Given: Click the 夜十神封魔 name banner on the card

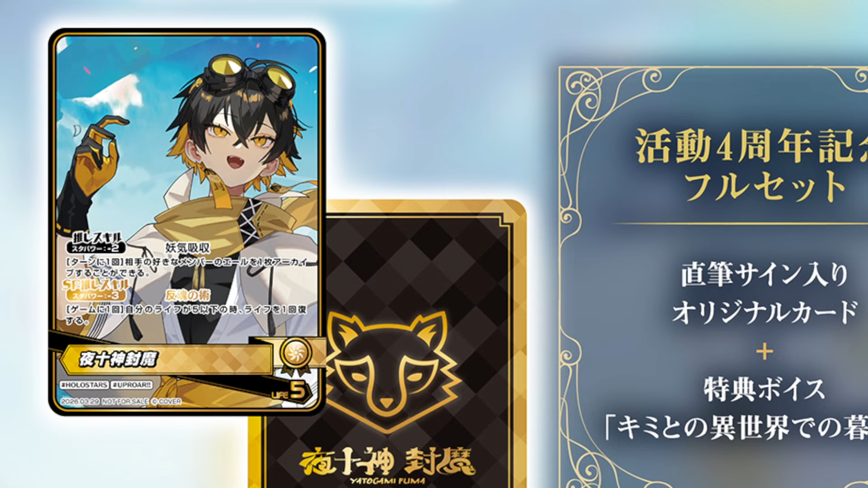Looking at the screenshot, I should (x=166, y=359).
